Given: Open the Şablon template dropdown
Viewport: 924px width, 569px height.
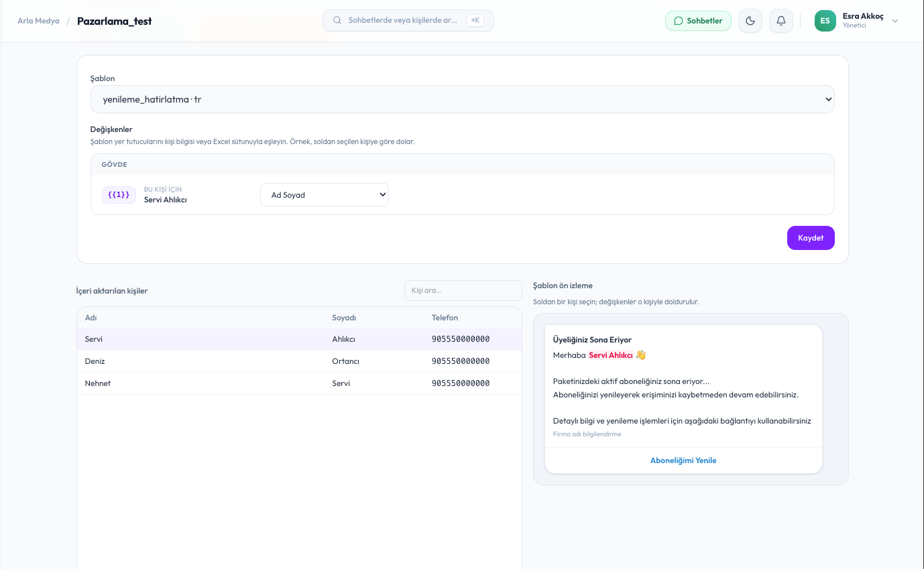Looking at the screenshot, I should pyautogui.click(x=463, y=99).
